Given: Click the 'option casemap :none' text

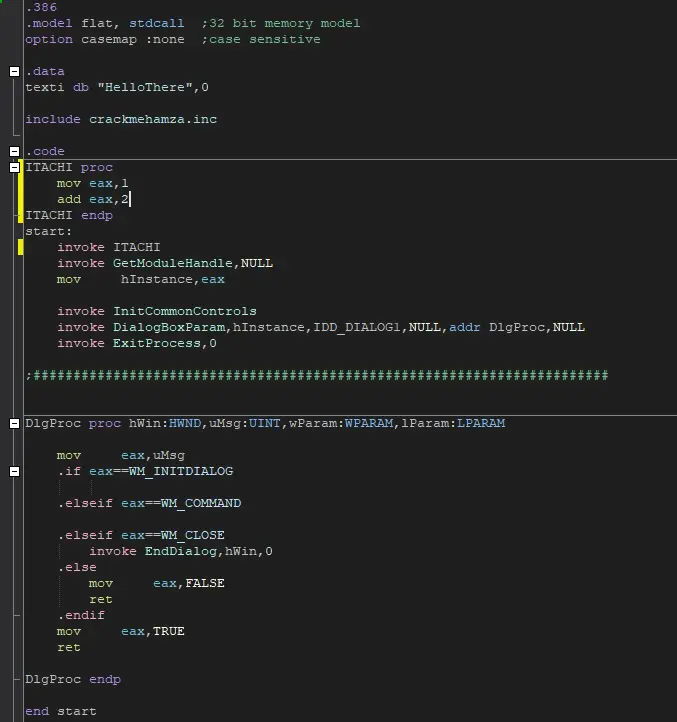Looking at the screenshot, I should tap(105, 39).
